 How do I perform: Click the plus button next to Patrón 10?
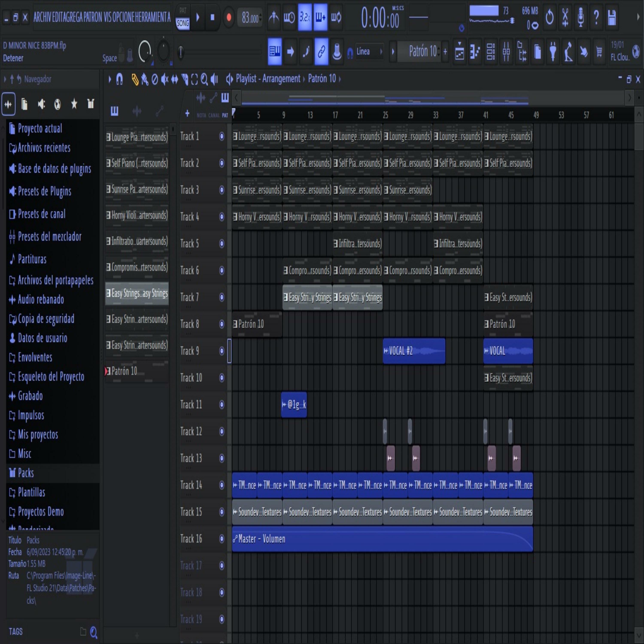(x=445, y=52)
